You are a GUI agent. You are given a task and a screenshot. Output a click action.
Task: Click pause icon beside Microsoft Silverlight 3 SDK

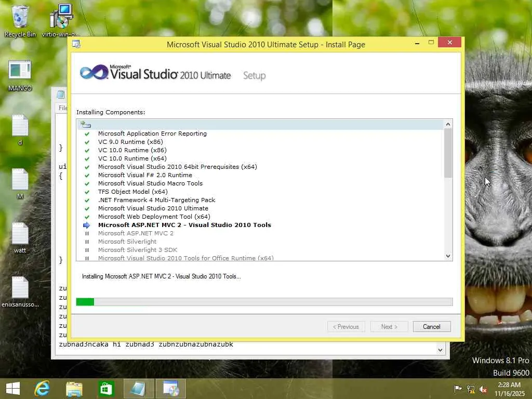(87, 250)
